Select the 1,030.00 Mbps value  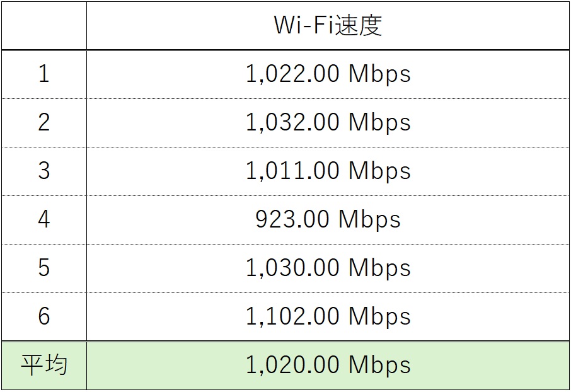tap(328, 268)
